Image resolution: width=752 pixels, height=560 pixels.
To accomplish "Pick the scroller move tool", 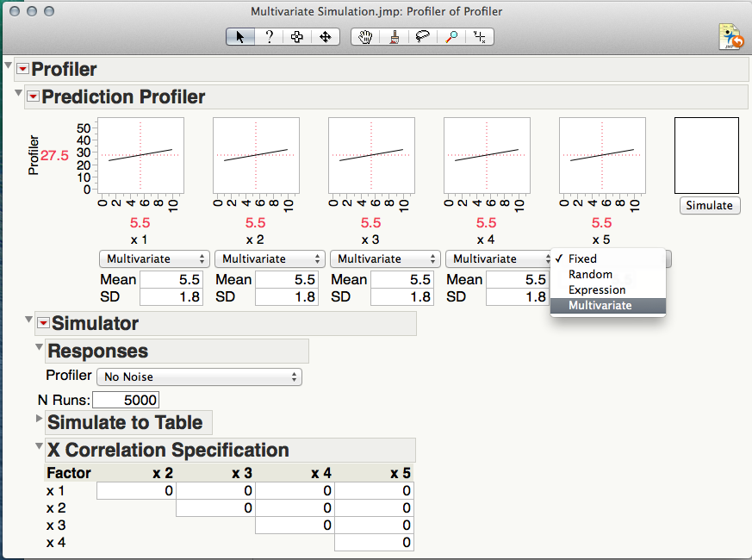I will [325, 37].
